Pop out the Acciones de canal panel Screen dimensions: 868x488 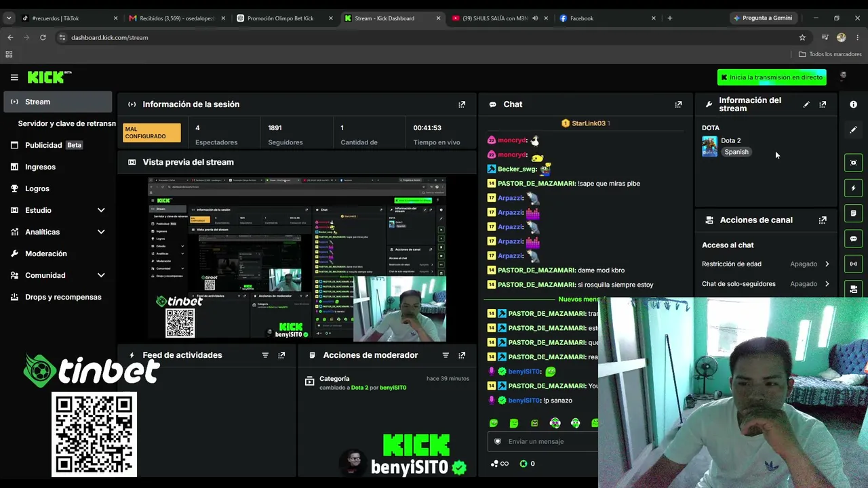pyautogui.click(x=823, y=220)
